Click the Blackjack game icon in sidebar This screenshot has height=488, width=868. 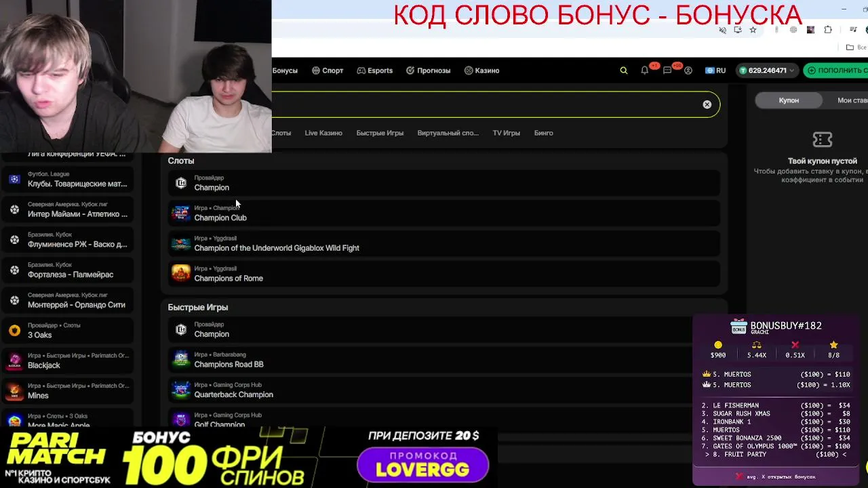pyautogui.click(x=14, y=361)
